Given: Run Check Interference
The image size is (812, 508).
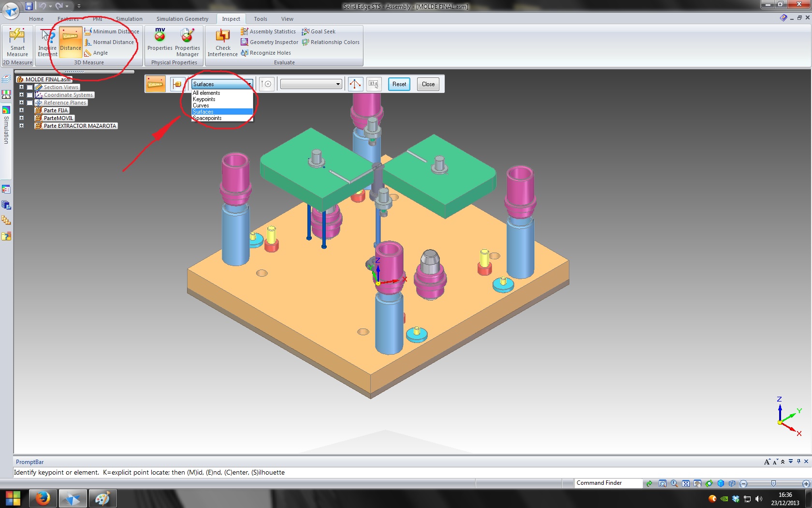Looking at the screenshot, I should click(223, 43).
